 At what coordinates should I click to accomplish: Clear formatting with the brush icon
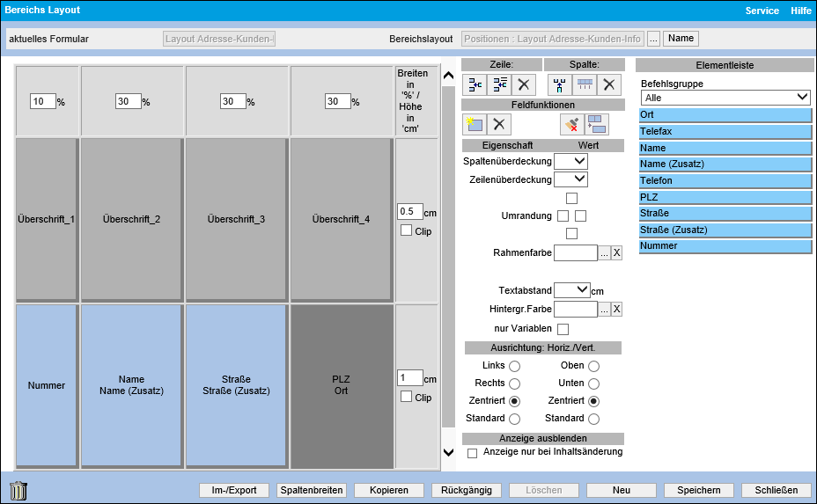(572, 124)
